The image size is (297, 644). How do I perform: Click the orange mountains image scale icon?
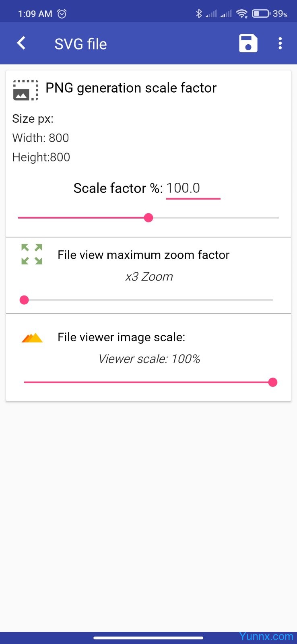32,337
